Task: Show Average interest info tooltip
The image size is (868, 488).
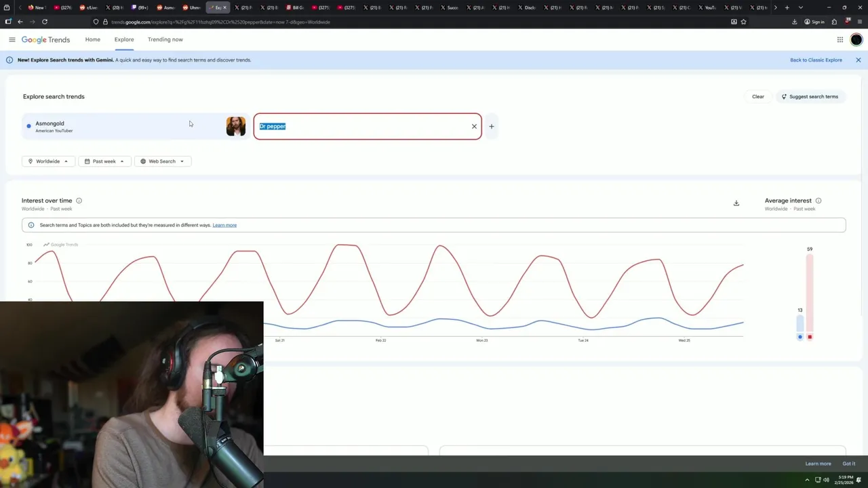Action: click(818, 201)
